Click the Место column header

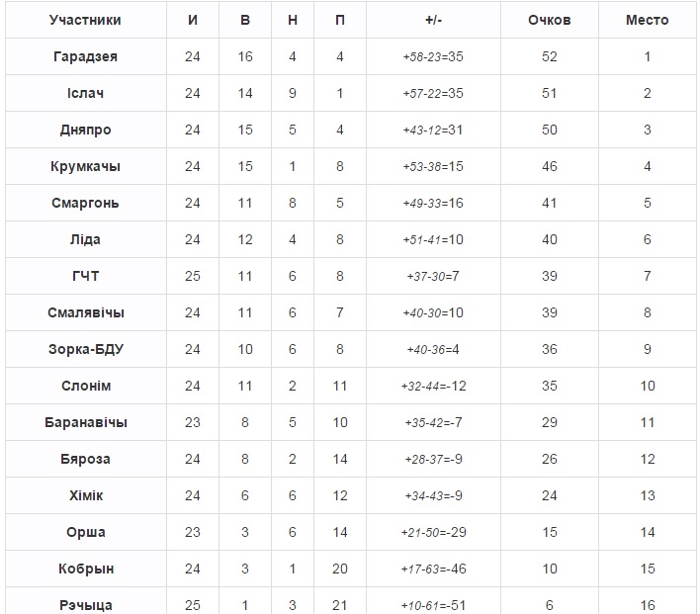click(x=647, y=20)
